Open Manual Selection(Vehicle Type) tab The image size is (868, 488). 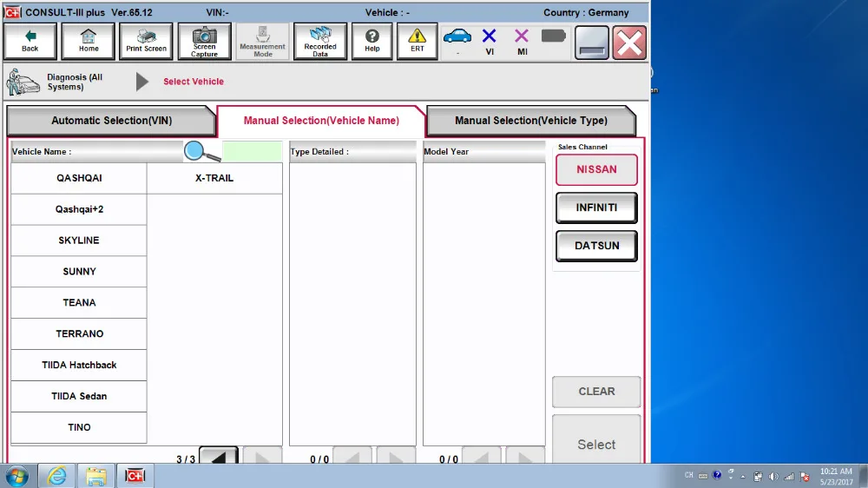(x=531, y=120)
